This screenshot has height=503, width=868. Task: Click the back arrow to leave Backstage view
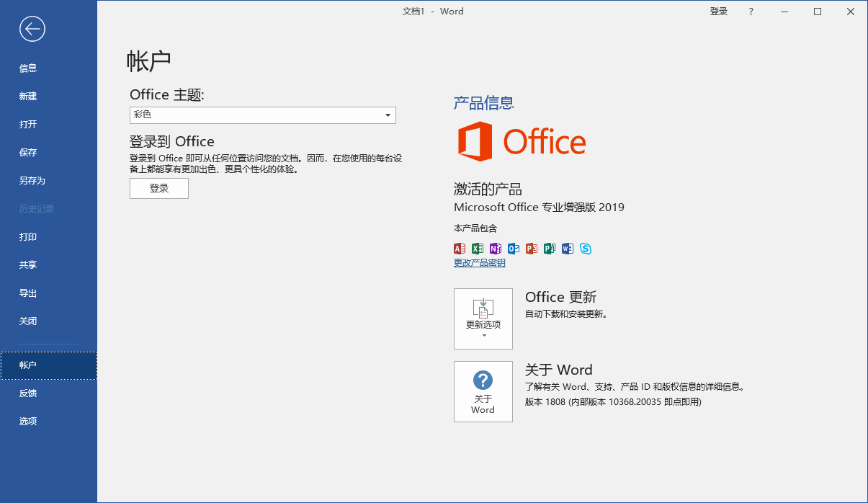click(x=32, y=29)
